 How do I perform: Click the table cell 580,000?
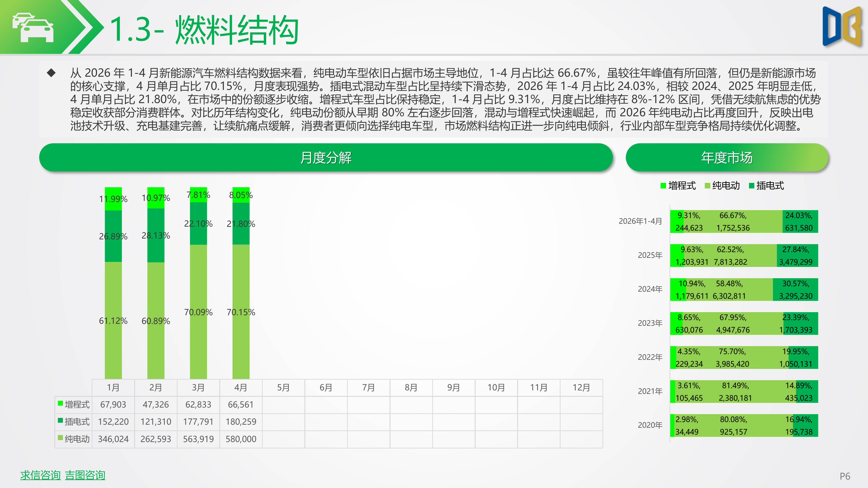[241, 439]
